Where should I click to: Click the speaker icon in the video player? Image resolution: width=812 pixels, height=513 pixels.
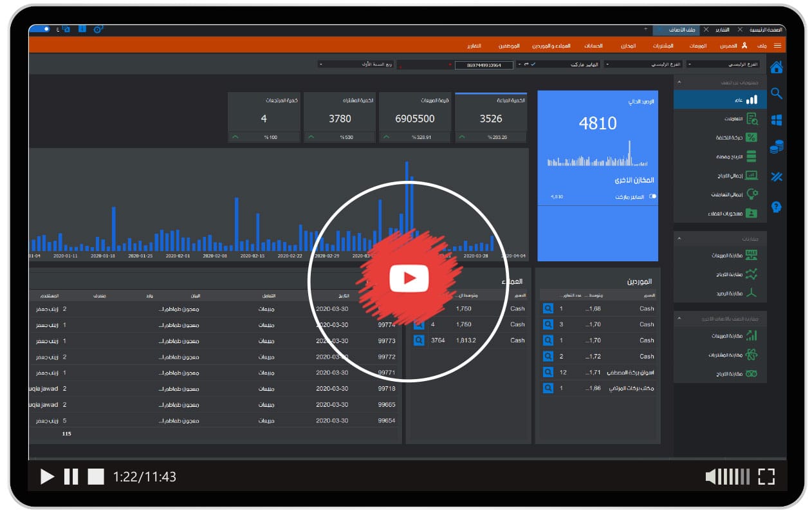[710, 477]
